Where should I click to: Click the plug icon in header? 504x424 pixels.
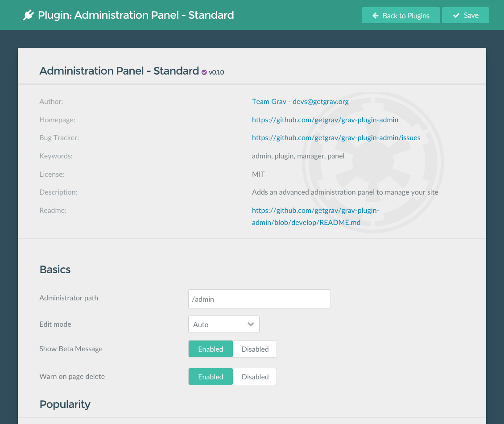click(x=28, y=15)
